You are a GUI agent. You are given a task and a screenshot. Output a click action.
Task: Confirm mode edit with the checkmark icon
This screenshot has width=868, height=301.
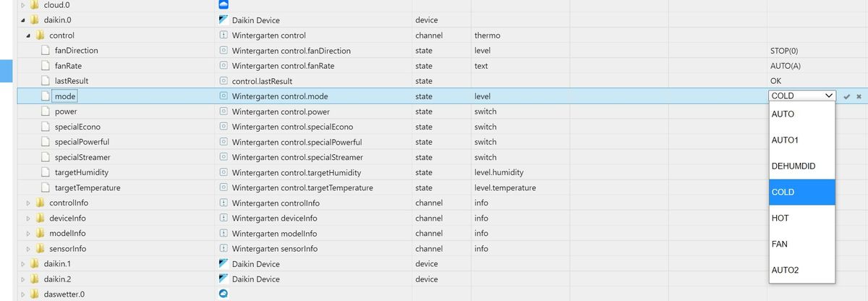pos(847,96)
